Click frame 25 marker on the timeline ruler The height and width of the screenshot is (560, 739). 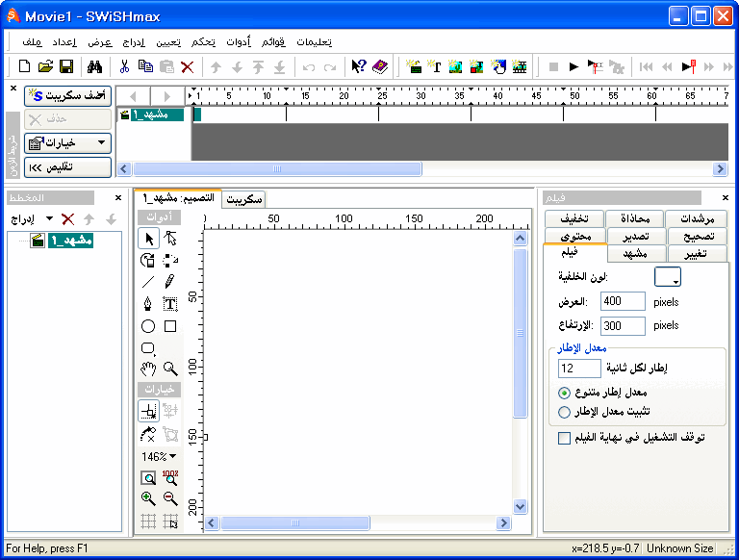pos(382,95)
